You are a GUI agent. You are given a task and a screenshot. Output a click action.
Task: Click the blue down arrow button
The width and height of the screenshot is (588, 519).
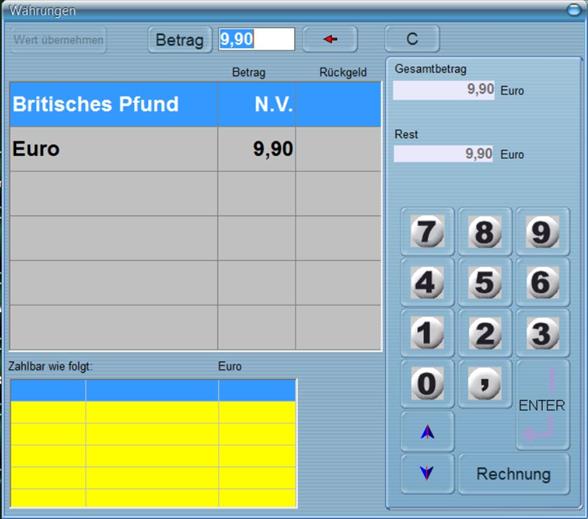[427, 473]
